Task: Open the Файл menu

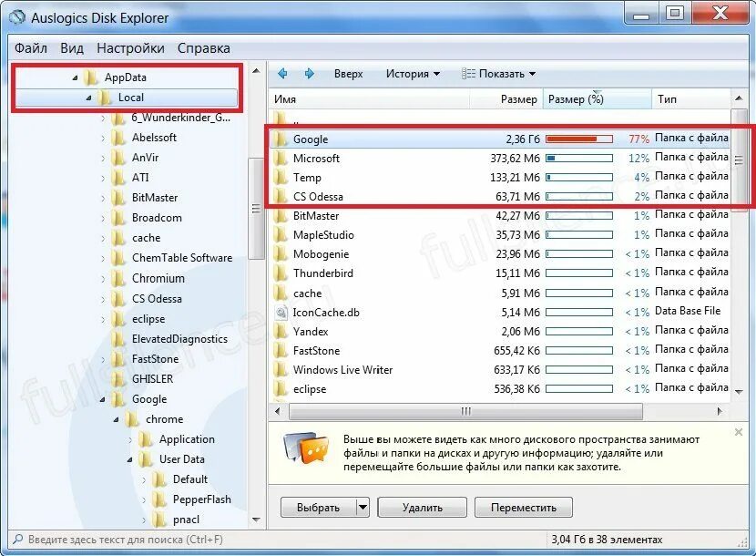Action: 31,48
